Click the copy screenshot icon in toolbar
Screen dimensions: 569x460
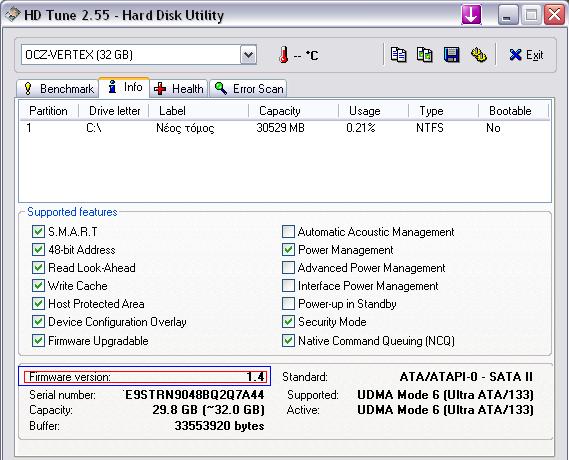(425, 55)
